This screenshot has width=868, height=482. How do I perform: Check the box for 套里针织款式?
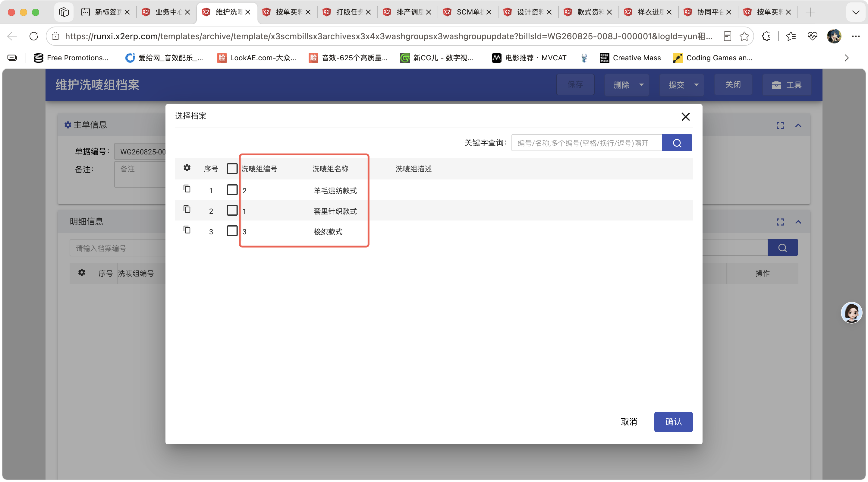232,211
